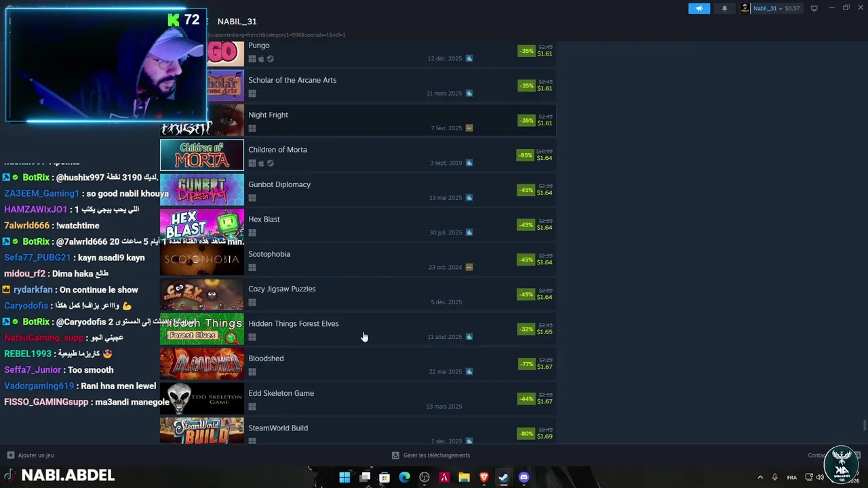The width and height of the screenshot is (868, 488).
Task: Click the blue badge beside Scholar of the Arcane Arts date
Action: tap(469, 93)
